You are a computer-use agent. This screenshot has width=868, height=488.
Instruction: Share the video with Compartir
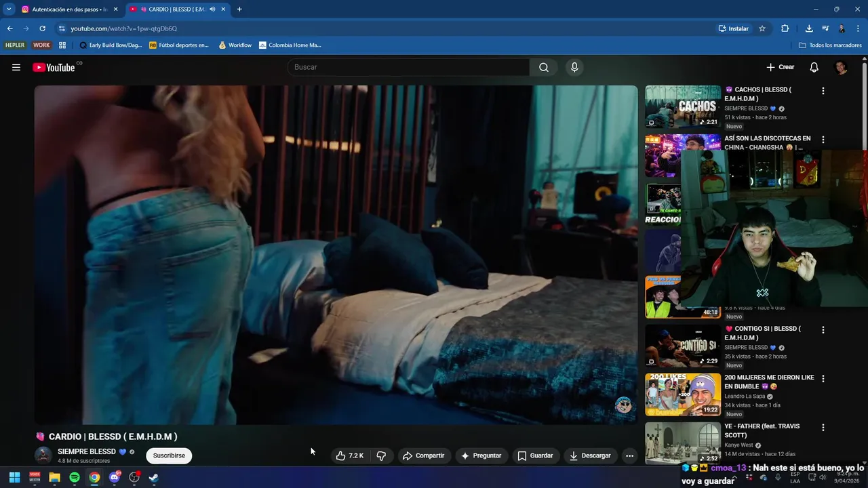coord(423,455)
